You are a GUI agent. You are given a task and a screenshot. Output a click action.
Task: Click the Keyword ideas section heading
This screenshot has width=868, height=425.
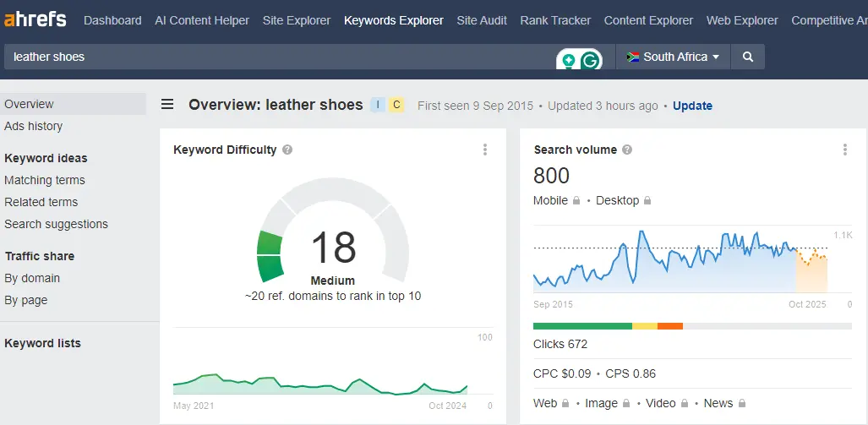[x=46, y=158]
